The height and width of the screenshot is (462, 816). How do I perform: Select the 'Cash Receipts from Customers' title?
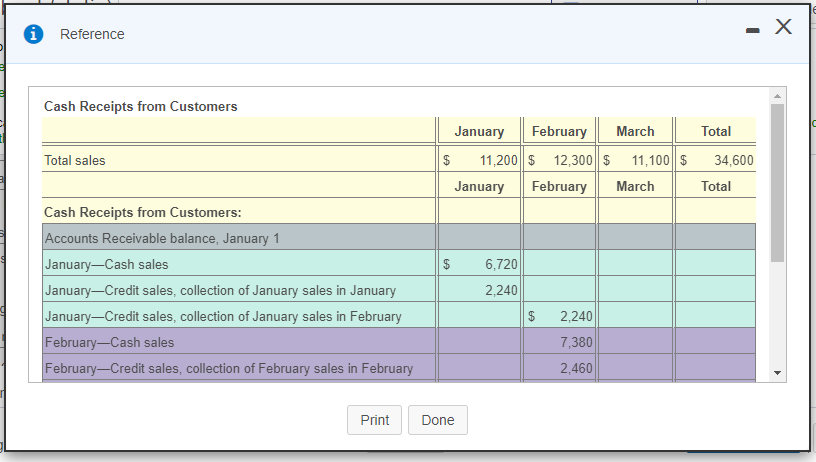(141, 106)
